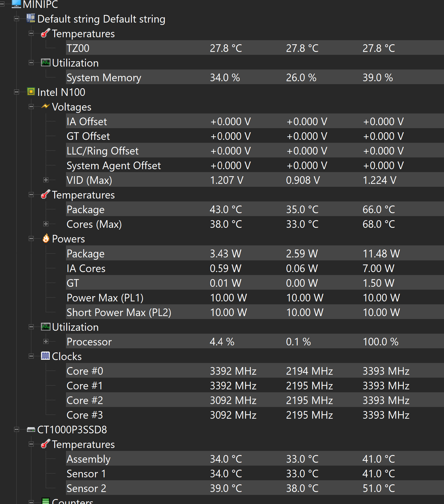Viewport: 444px width, 504px height.
Task: Click the motherboard icon beside Default string
Action: tap(31, 18)
